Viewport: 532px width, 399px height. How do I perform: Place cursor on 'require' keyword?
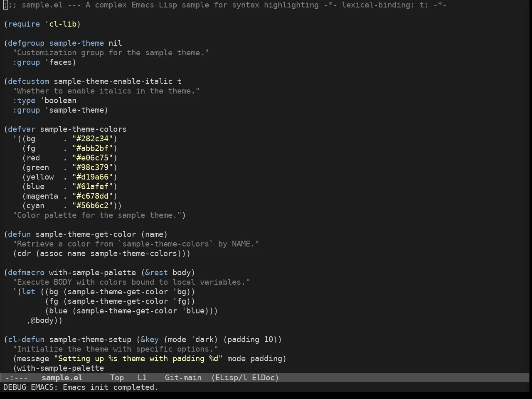click(24, 24)
